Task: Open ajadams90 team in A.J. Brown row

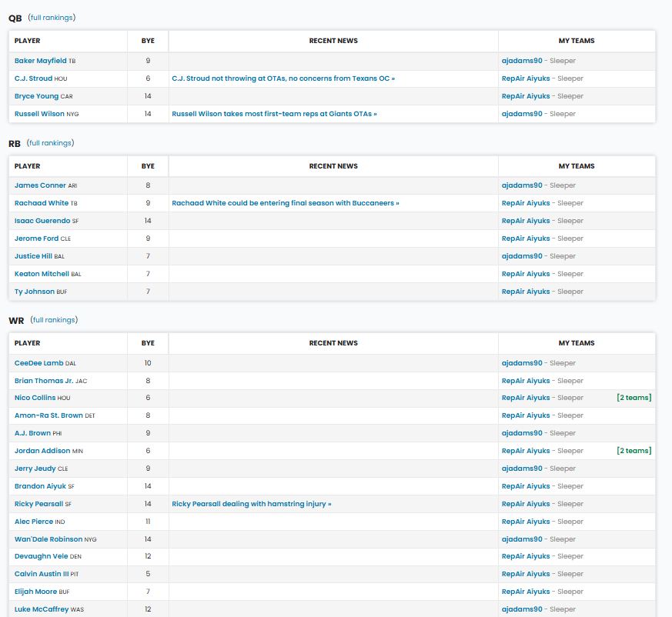Action: pyautogui.click(x=522, y=433)
